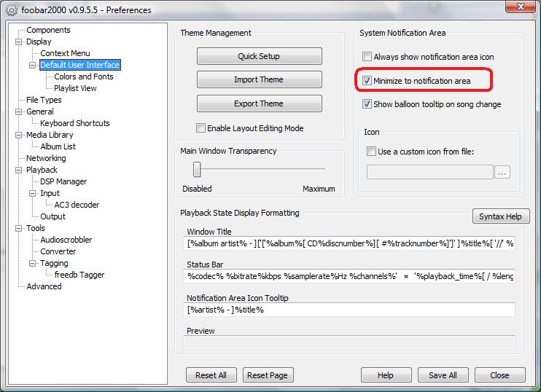Image resolution: width=541 pixels, height=392 pixels.
Task: Close the Preferences window with X
Action: pos(521,7)
